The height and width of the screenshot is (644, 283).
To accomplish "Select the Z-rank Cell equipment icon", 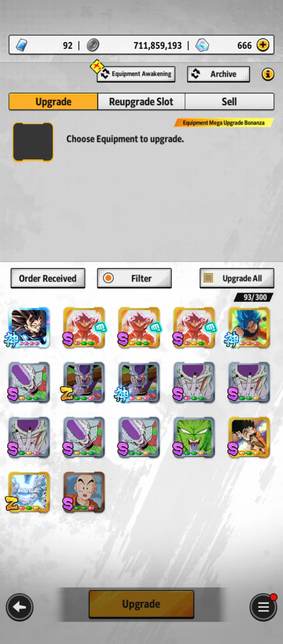I will point(29,492).
